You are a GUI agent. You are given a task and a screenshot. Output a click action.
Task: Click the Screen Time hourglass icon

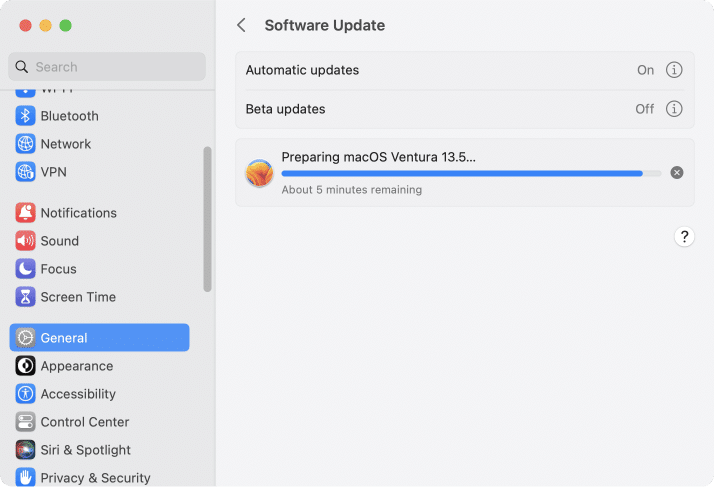(25, 297)
